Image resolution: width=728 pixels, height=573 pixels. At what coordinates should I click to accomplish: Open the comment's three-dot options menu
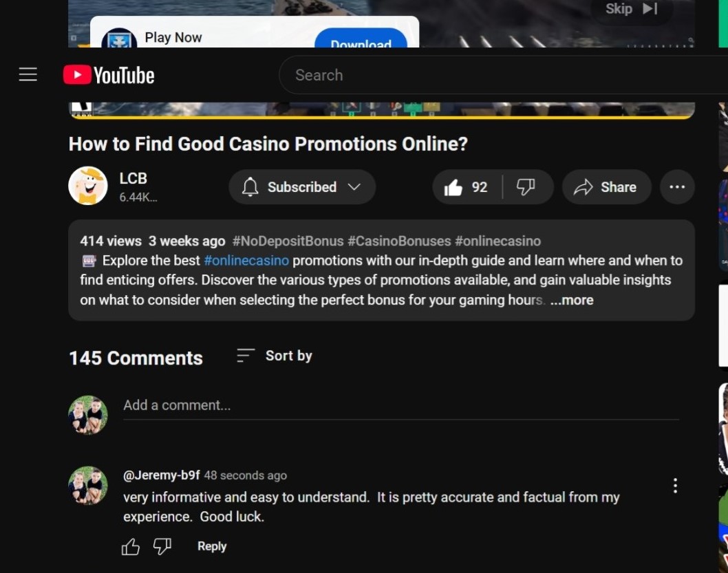point(675,486)
